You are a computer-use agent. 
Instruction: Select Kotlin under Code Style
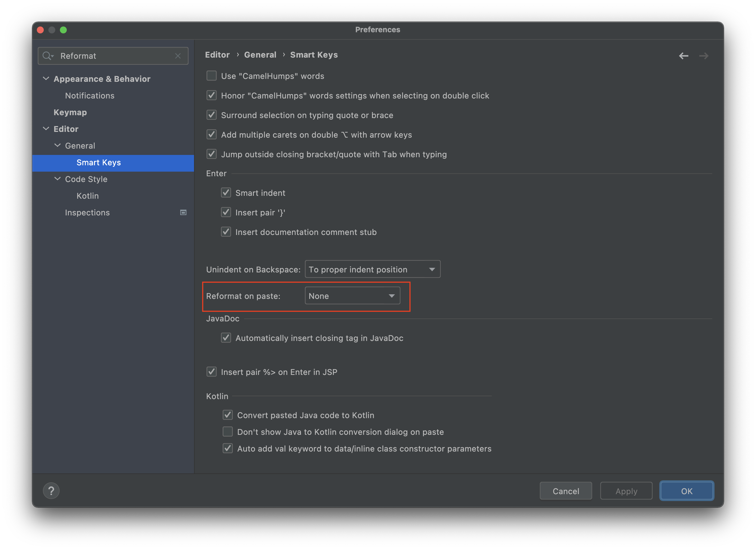tap(87, 196)
